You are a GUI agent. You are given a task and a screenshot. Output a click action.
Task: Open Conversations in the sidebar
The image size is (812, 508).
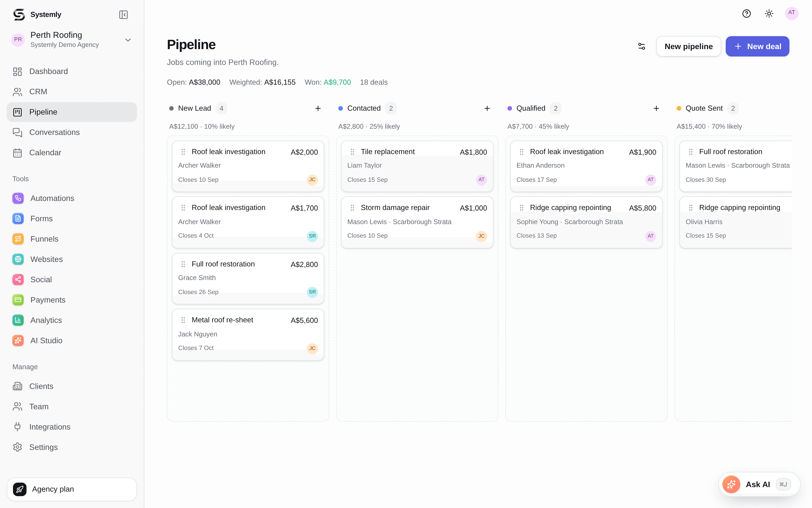pos(72,132)
